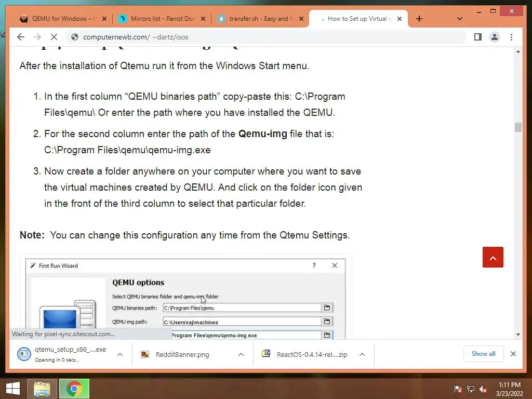Go back to the previous page
Image resolution: width=532 pixels, height=399 pixels.
21,37
